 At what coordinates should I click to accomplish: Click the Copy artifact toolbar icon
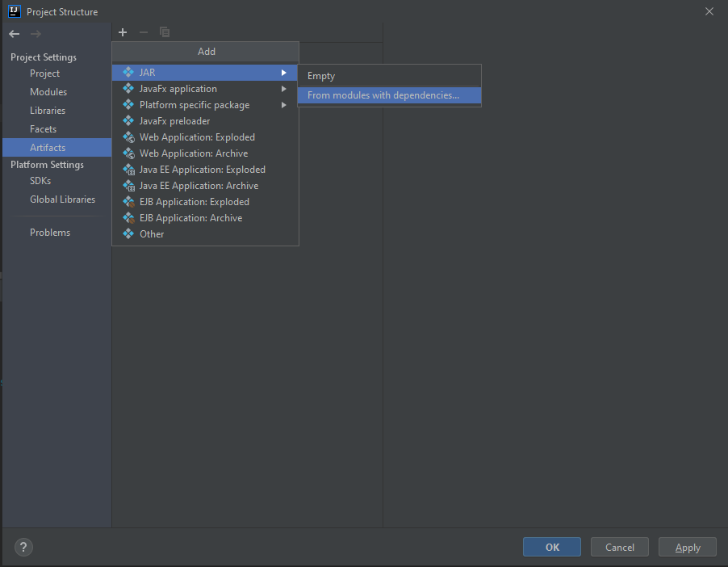point(165,32)
